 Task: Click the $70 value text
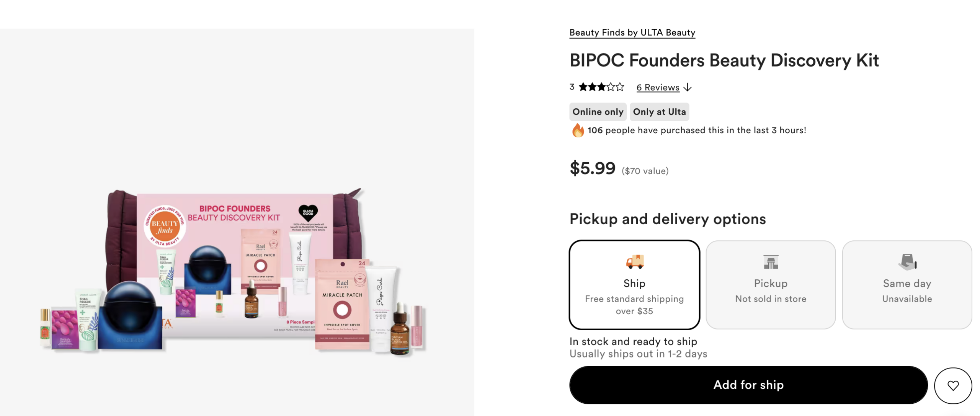[645, 171]
